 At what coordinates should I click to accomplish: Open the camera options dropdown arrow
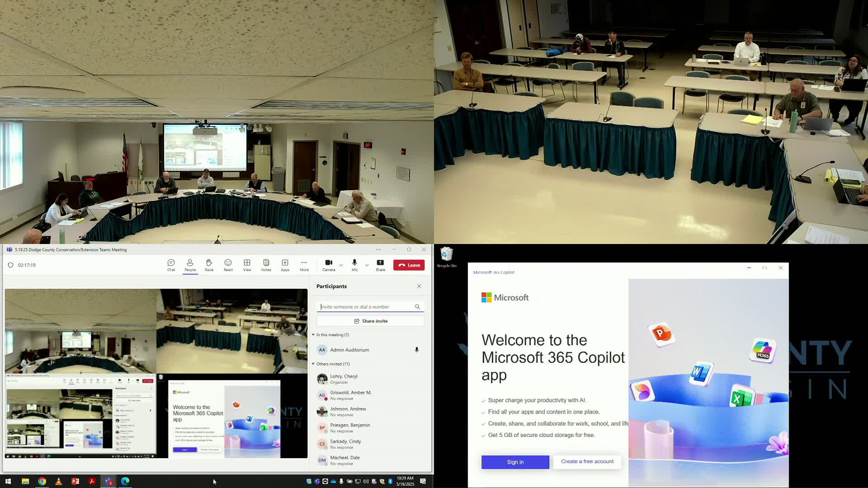341,265
